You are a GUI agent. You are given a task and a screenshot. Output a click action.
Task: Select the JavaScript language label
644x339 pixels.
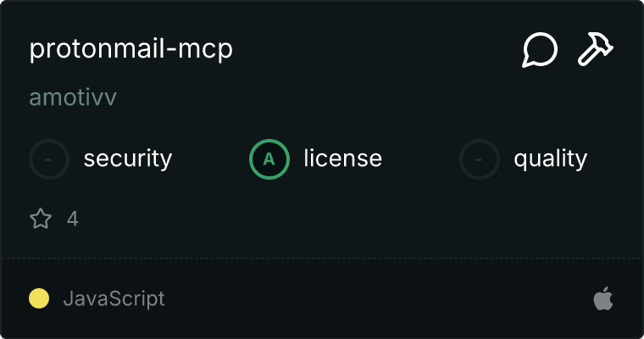[114, 298]
